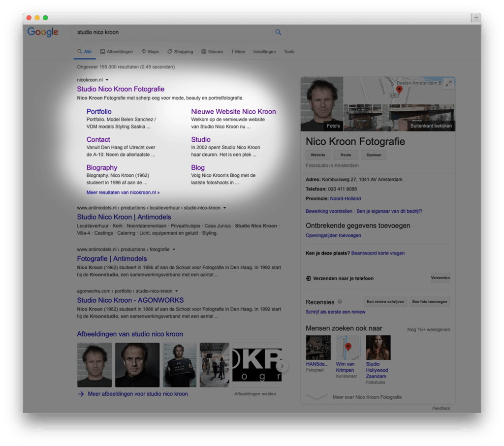Expand Meer over Nico Kroon Fotografie chevron
Image resolution: width=504 pixels, height=446 pixels.
(316, 397)
